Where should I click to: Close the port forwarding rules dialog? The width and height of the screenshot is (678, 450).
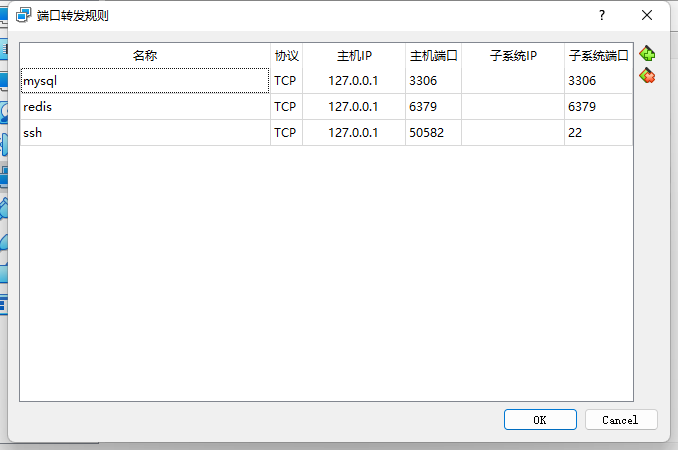[647, 16]
